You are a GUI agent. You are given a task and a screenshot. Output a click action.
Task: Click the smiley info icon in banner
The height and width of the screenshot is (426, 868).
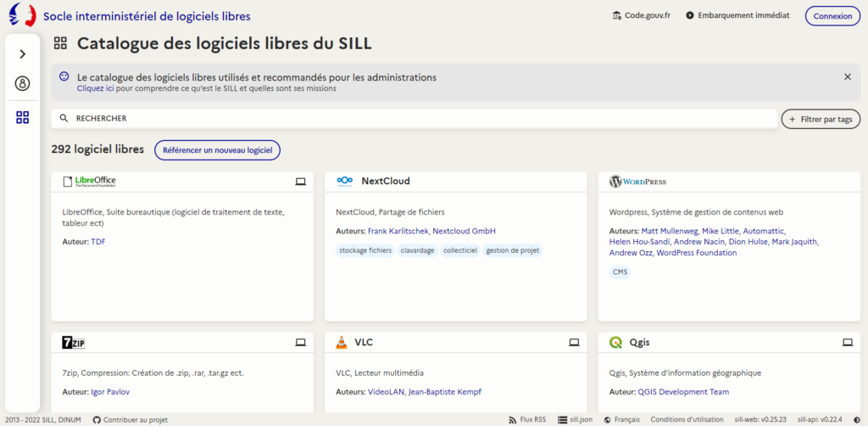tap(64, 76)
